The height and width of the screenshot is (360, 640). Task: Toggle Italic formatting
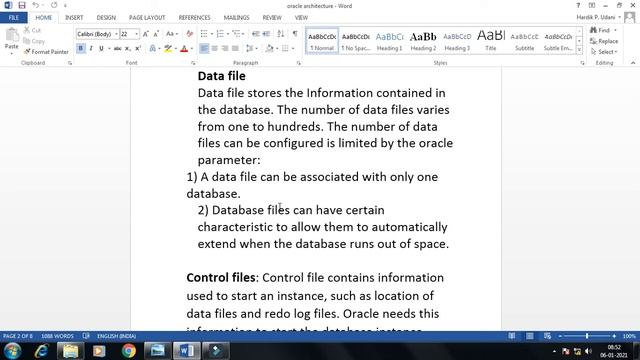(91, 49)
